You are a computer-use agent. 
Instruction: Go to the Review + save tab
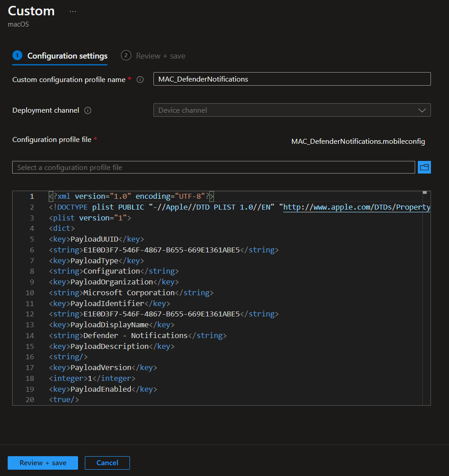click(x=160, y=56)
